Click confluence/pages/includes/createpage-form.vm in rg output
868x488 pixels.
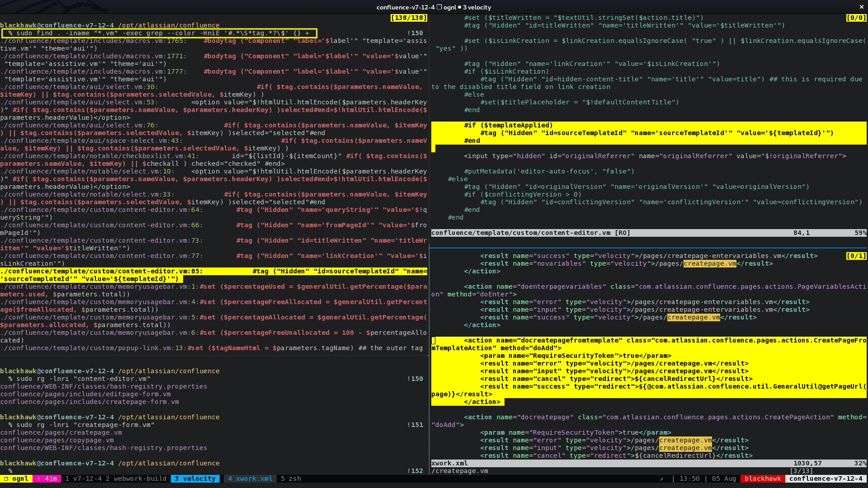[90, 402]
